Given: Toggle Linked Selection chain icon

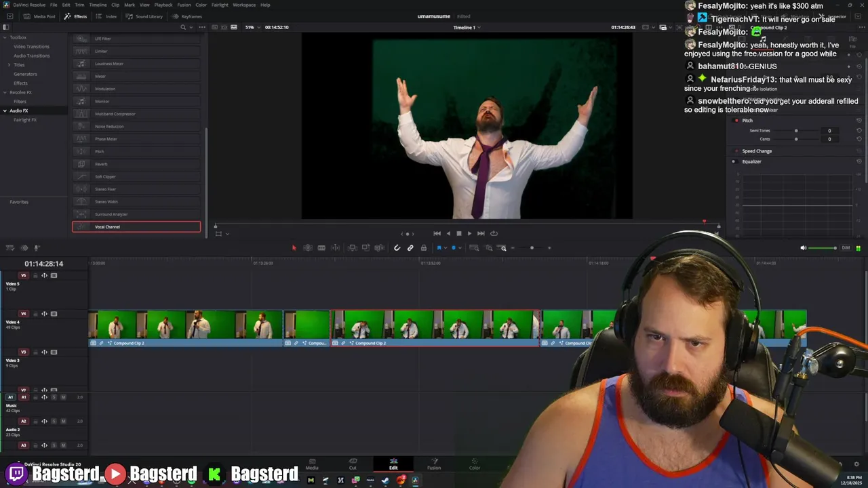Looking at the screenshot, I should (410, 248).
